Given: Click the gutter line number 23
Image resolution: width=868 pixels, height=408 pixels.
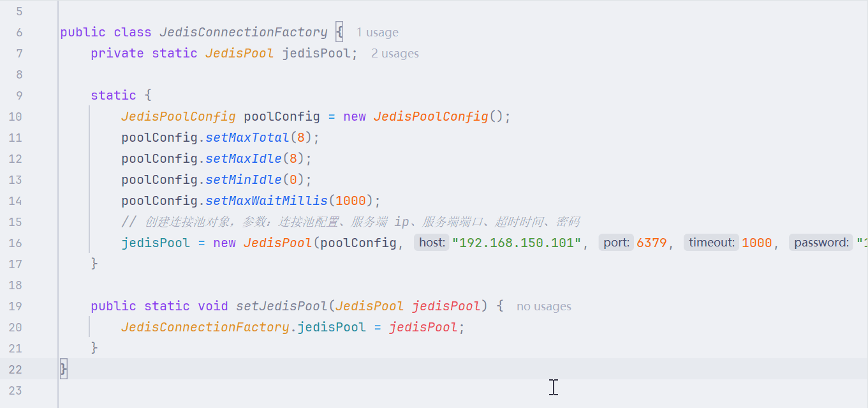Looking at the screenshot, I should click(x=15, y=391).
